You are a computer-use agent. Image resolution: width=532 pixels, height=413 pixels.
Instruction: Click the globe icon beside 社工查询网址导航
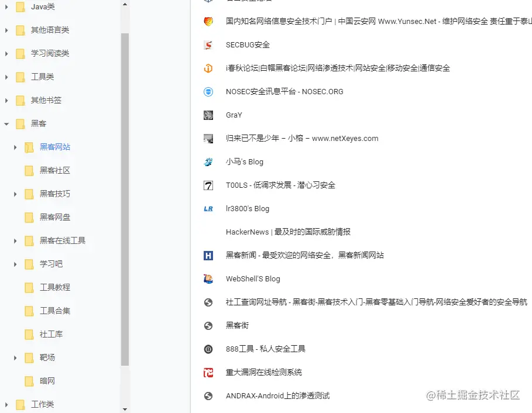click(x=208, y=302)
